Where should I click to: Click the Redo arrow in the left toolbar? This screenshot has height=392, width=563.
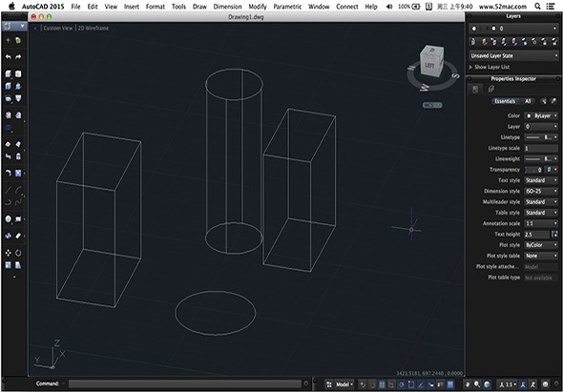coord(18,57)
